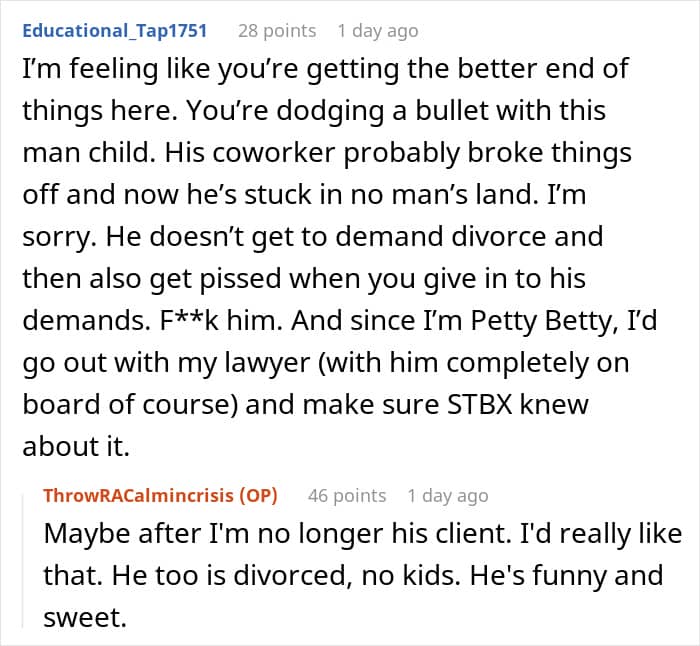The image size is (700, 646).
Task: Click the (OP) tag beside the username
Action: coord(256,495)
